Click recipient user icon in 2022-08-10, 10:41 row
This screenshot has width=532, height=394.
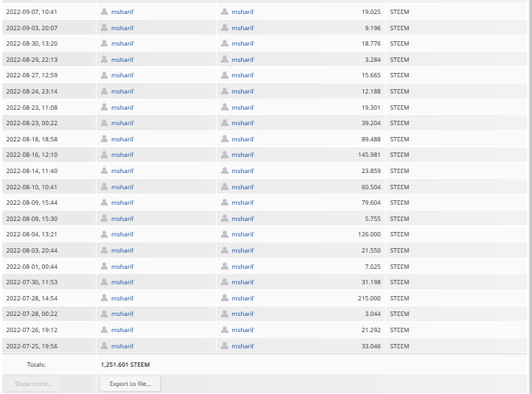click(225, 186)
